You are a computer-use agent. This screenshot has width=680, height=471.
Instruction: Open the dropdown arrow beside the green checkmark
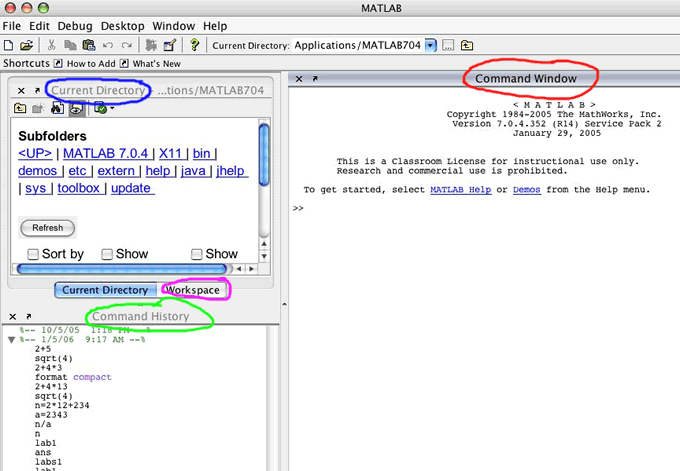point(112,108)
